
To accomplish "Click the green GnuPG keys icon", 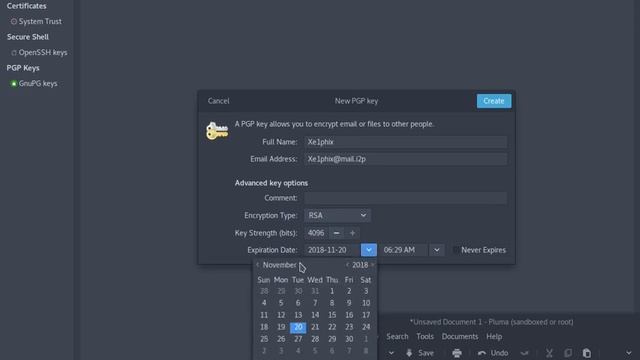I will coord(13,84).
